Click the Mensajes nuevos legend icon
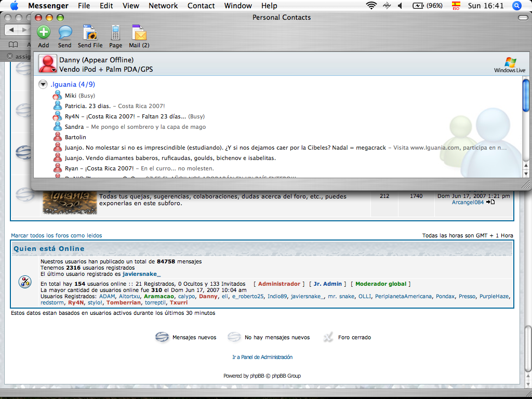 click(x=162, y=337)
